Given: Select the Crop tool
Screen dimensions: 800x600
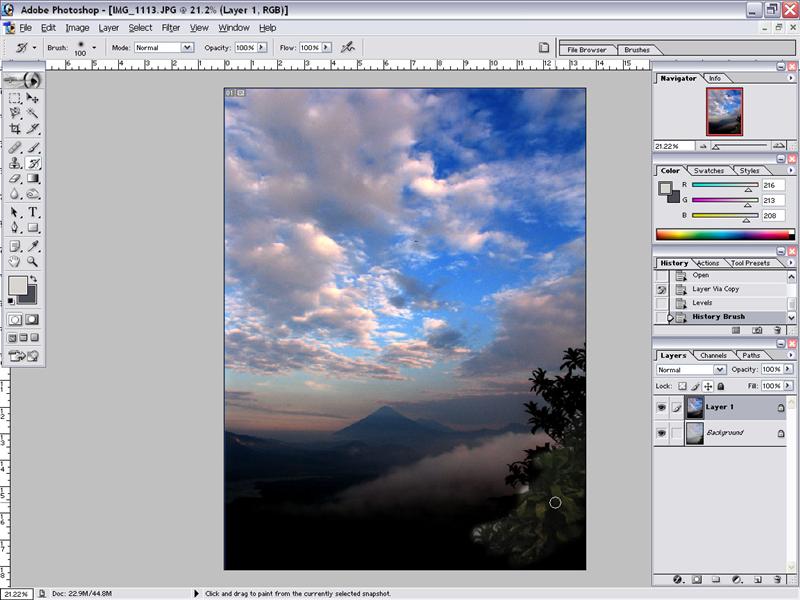Looking at the screenshot, I should coord(15,129).
